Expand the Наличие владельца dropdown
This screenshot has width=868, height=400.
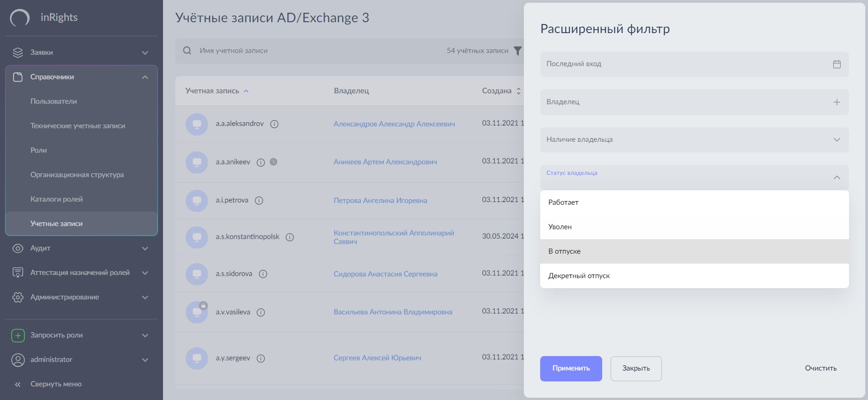(x=836, y=140)
